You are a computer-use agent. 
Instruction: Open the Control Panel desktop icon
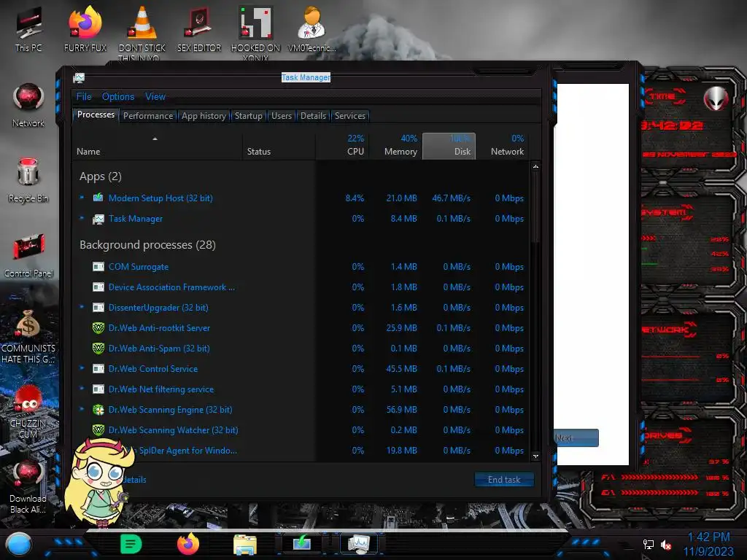[28, 255]
